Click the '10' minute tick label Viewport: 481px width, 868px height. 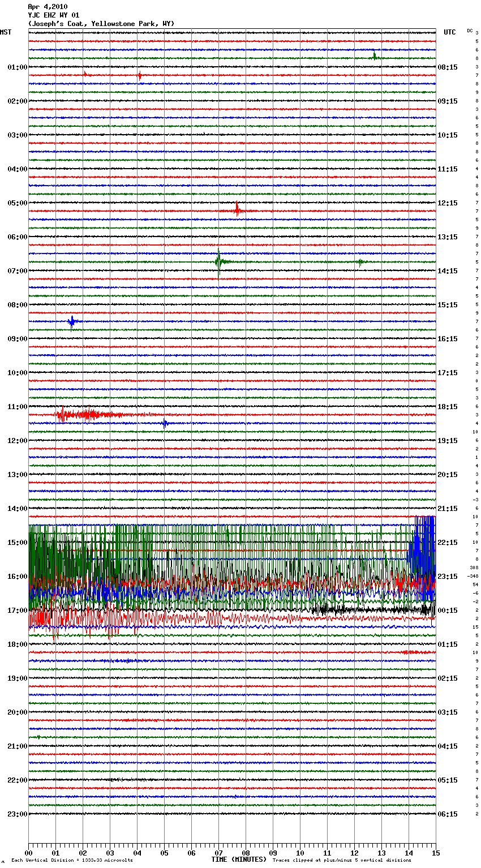(x=300, y=853)
